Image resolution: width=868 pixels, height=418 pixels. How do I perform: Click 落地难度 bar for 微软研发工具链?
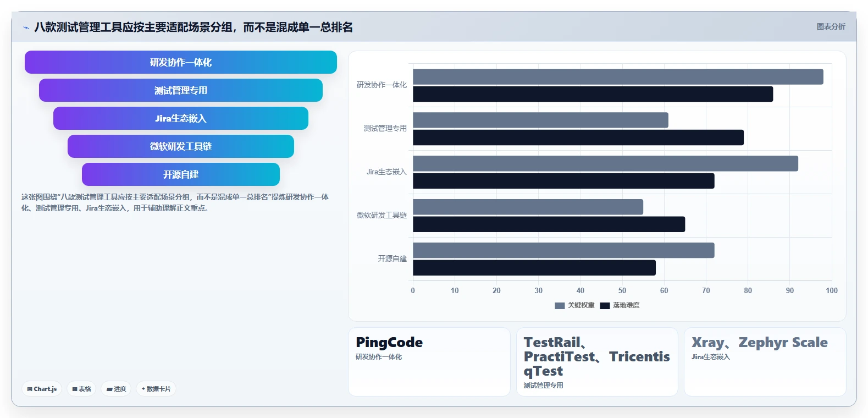(549, 224)
